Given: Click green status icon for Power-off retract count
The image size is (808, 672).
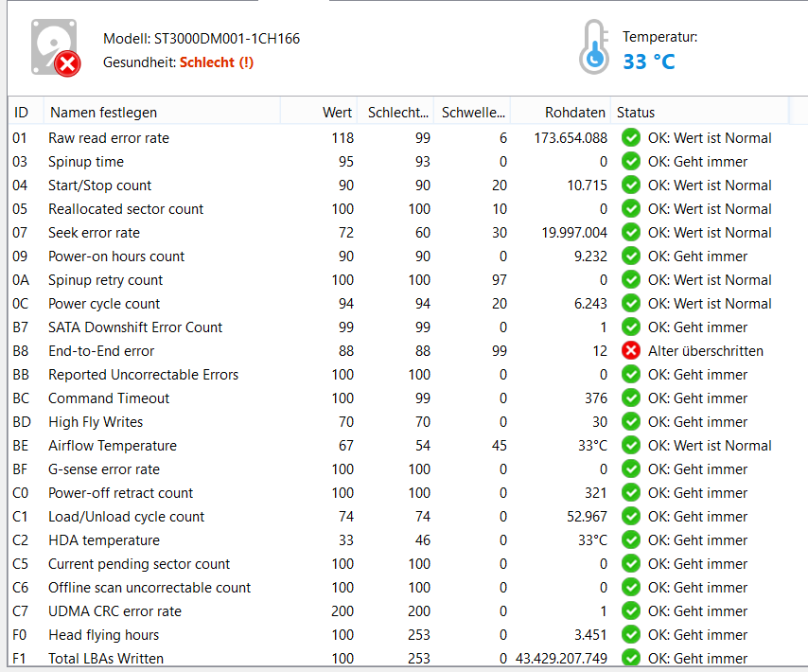Looking at the screenshot, I should (631, 493).
